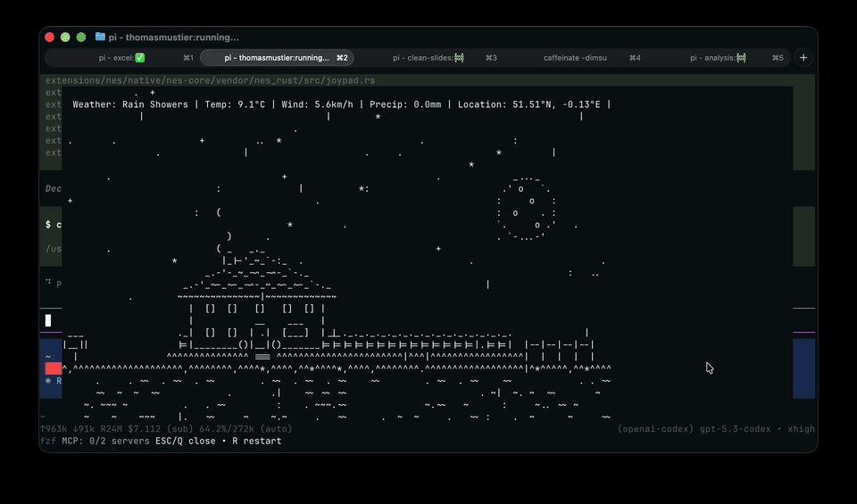Click the 'MCP: 0/2 servers' status
857x504 pixels.
point(105,441)
